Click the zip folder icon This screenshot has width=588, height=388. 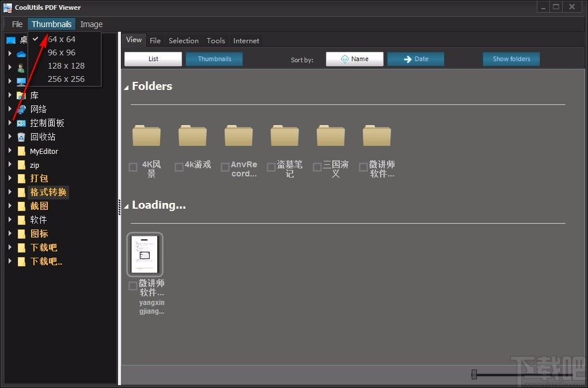point(22,165)
